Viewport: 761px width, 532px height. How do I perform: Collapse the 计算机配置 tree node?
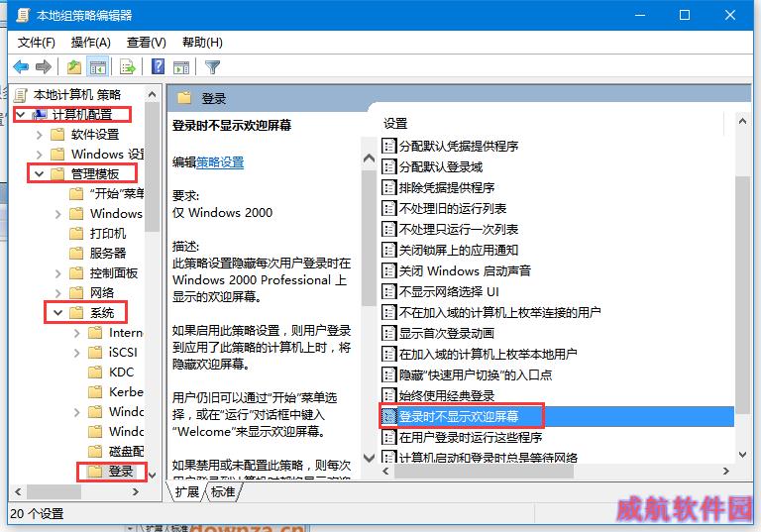point(21,115)
